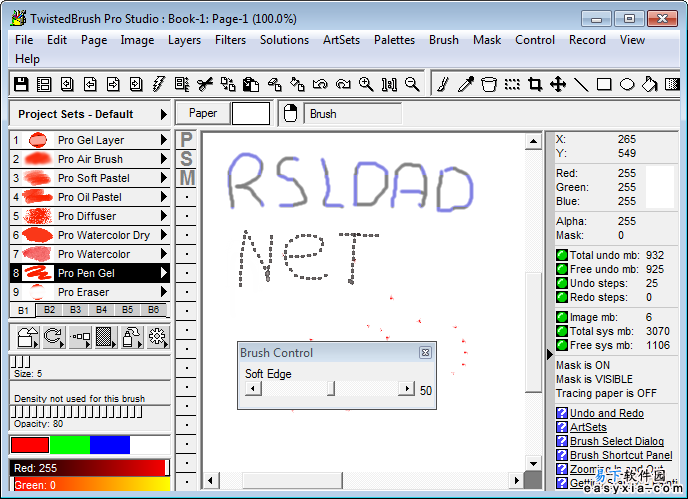688x499 pixels.
Task: Pick the blue color swatch
Action: point(110,445)
